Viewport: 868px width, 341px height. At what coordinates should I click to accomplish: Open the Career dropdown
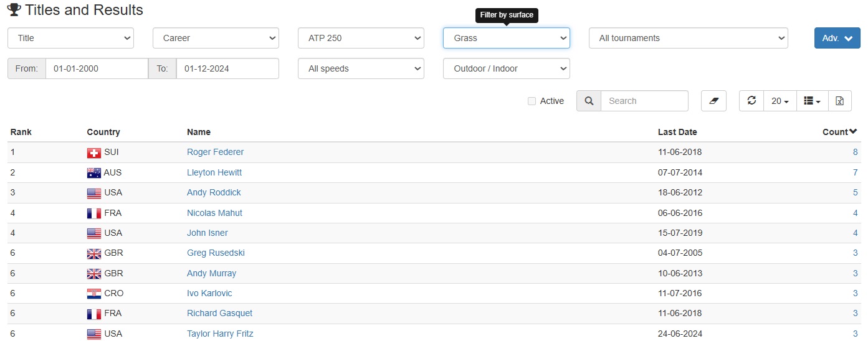coord(216,38)
